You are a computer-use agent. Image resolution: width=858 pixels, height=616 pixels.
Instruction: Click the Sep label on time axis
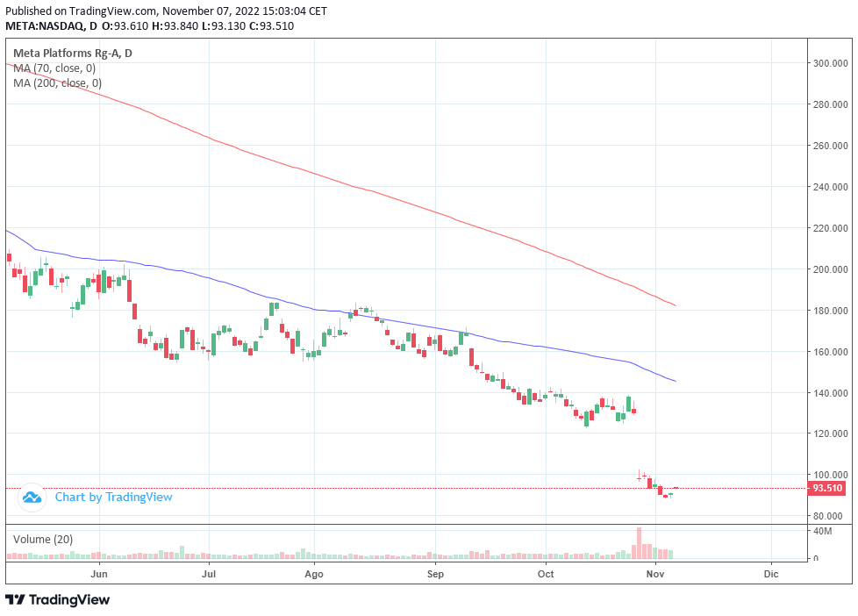pos(435,574)
